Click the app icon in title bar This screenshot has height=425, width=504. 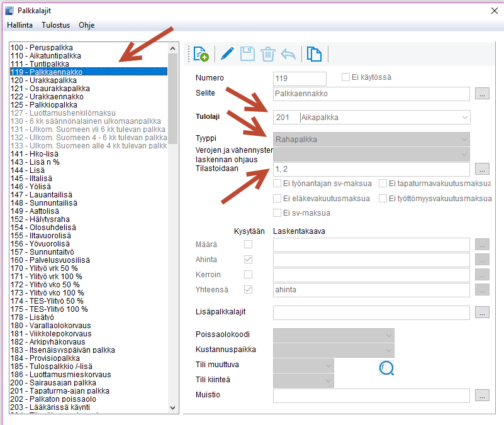click(x=9, y=10)
